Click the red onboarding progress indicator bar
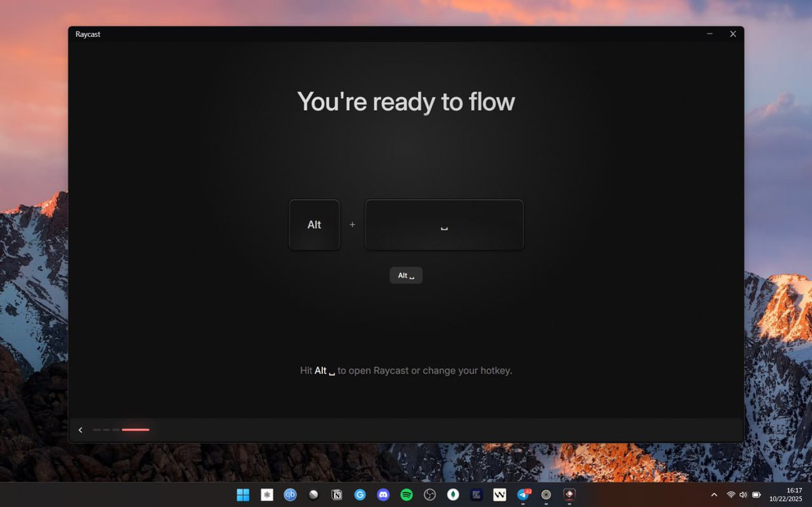The image size is (812, 507). click(x=135, y=430)
